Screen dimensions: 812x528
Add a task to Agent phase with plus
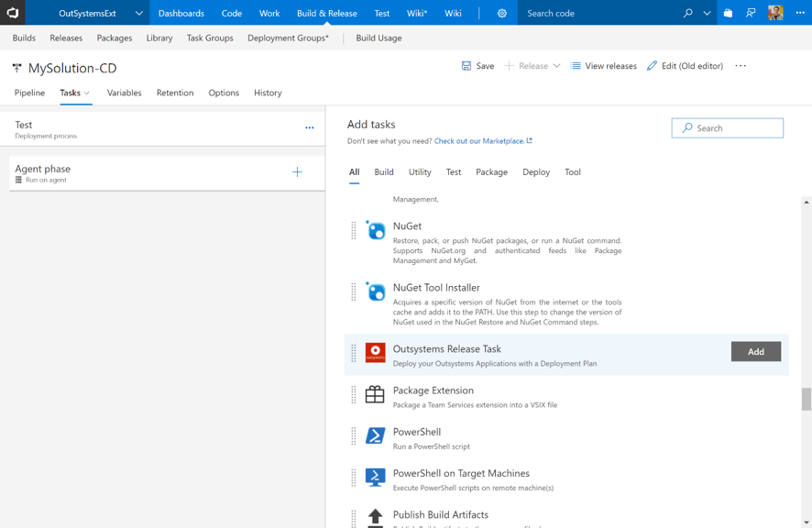[x=297, y=172]
